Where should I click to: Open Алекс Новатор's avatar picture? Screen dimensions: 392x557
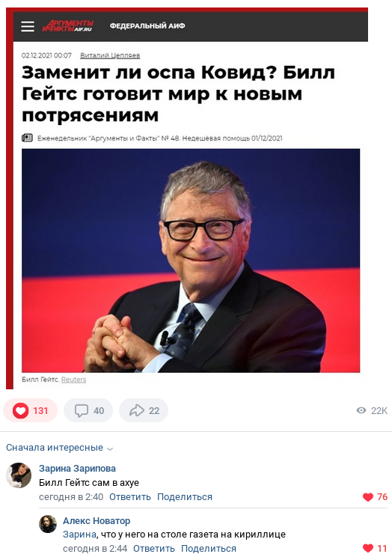(48, 524)
